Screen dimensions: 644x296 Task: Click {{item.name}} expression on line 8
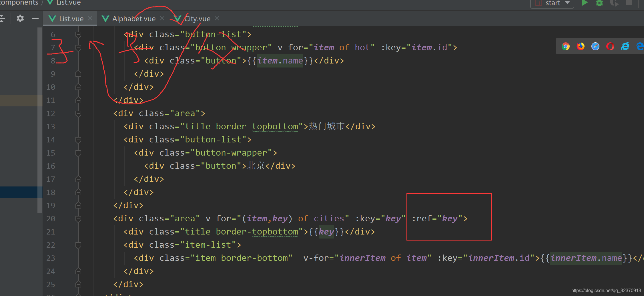coord(280,61)
